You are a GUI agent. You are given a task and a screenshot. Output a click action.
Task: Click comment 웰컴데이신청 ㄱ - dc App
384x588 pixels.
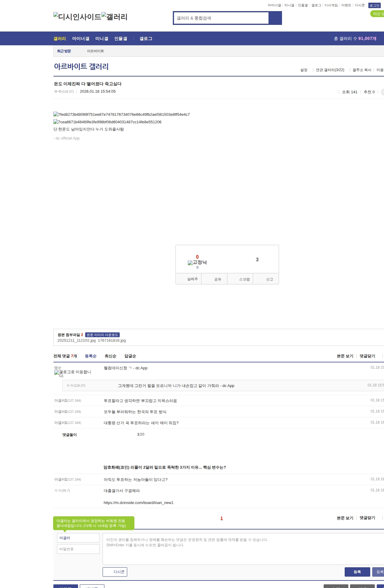point(126,368)
